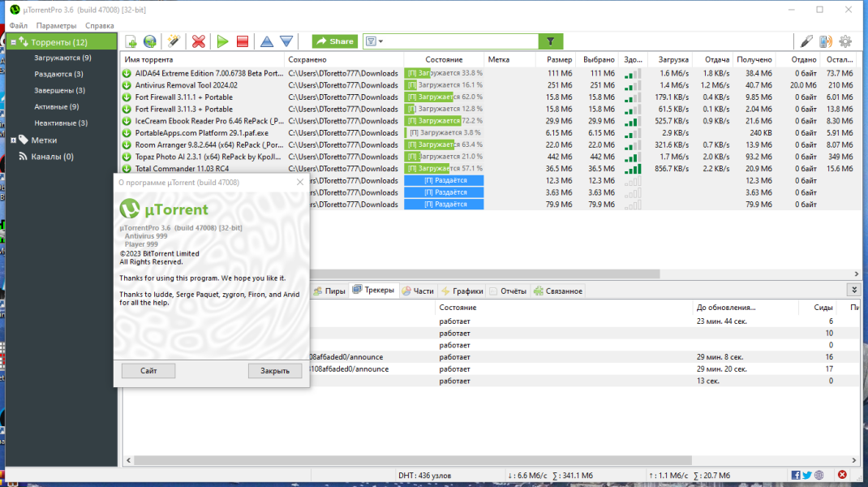Start torrent with green play icon
868x487 pixels.
222,41
